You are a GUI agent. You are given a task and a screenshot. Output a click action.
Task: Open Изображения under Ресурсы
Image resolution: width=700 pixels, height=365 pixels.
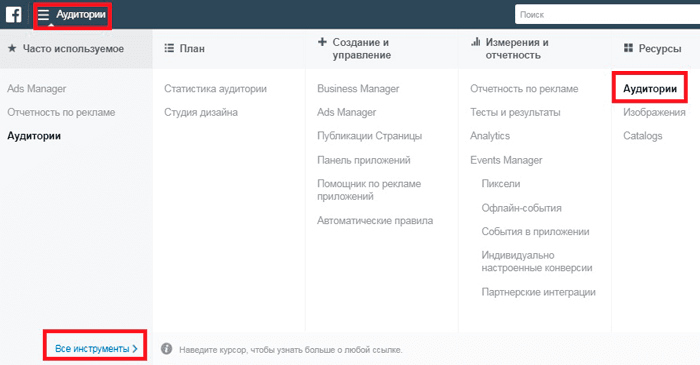[x=654, y=112]
